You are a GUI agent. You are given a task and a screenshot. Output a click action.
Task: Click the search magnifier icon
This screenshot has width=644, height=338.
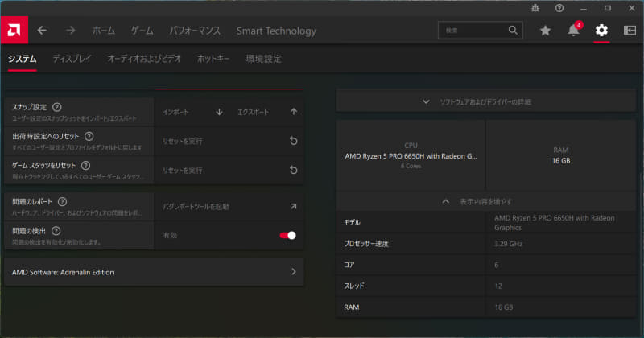pyautogui.click(x=513, y=30)
